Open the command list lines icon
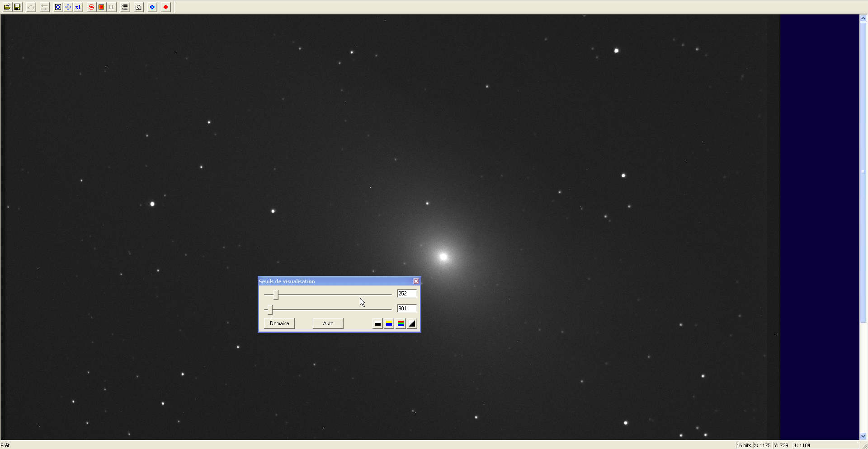Image resolution: width=868 pixels, height=449 pixels. point(125,7)
